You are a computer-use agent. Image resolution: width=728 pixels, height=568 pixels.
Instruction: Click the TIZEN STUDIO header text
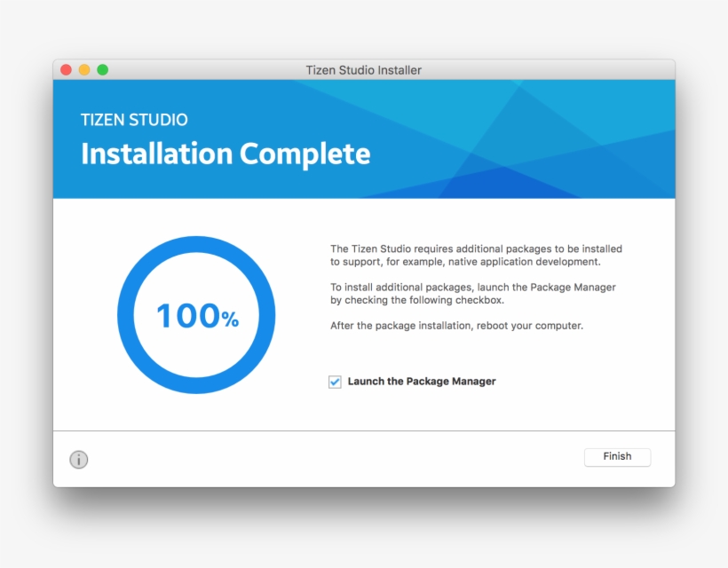click(134, 120)
